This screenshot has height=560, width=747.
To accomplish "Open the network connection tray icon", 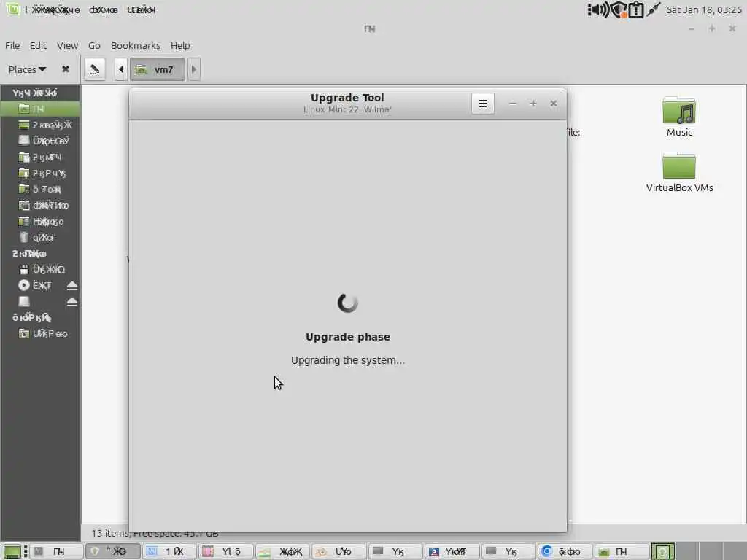I will pos(653,9).
